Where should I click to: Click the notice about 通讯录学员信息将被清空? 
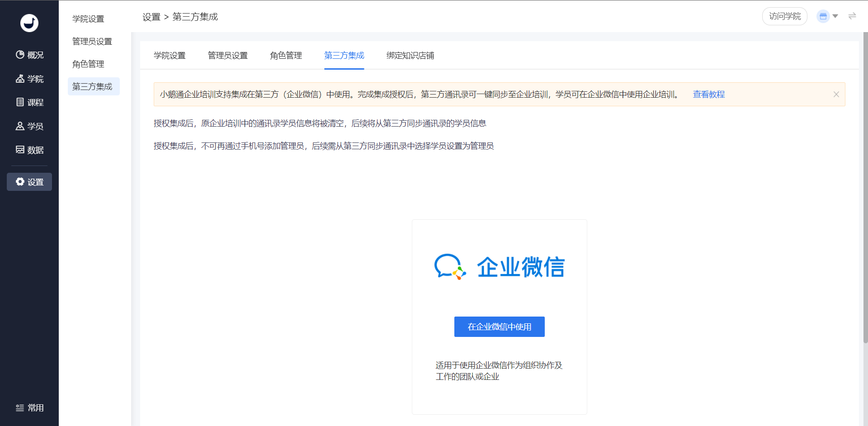coord(320,123)
